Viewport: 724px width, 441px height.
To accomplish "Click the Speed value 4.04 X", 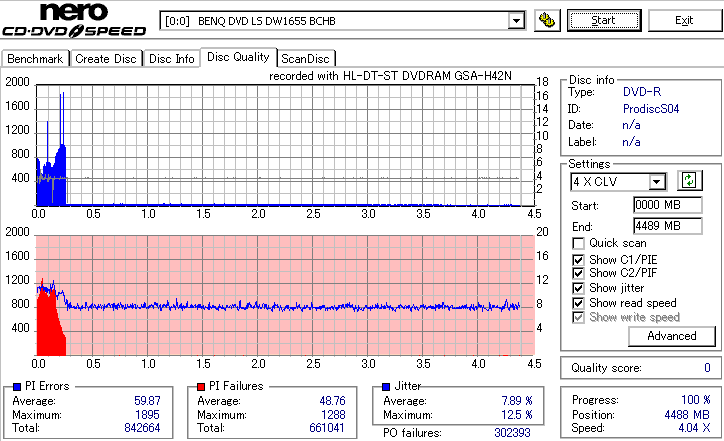I will (694, 428).
